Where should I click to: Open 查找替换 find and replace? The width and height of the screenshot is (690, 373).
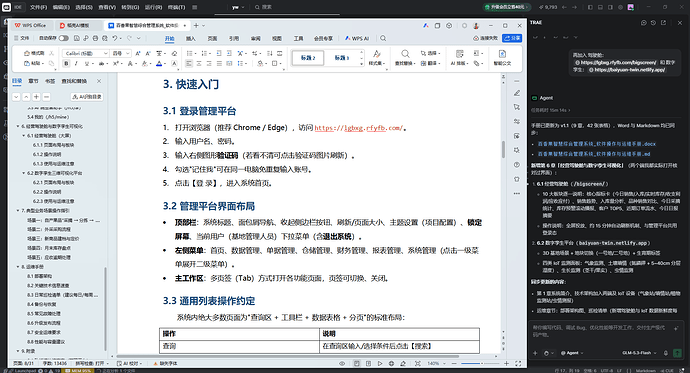pyautogui.click(x=405, y=58)
